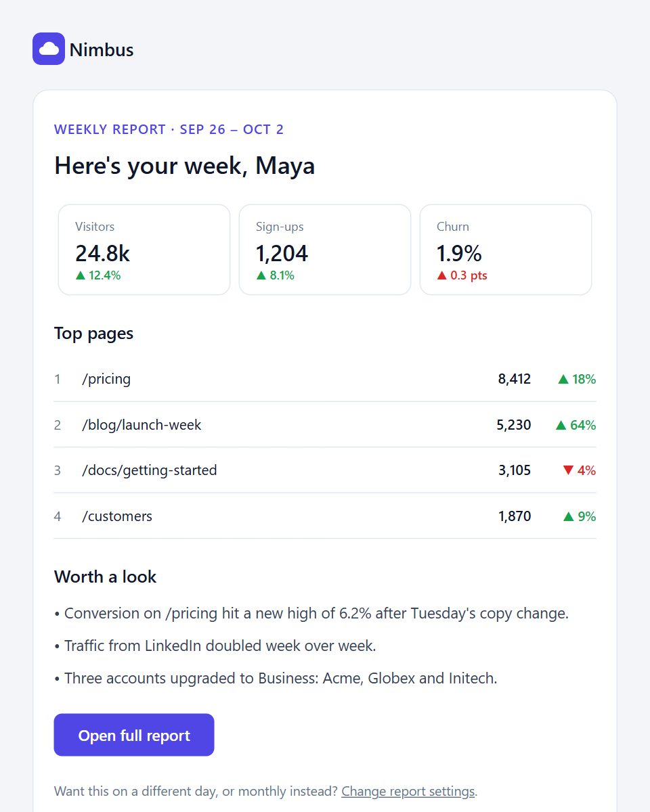
Task: Open full report button
Action: 134,735
